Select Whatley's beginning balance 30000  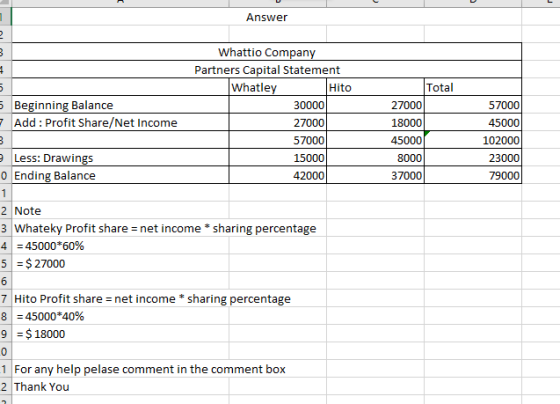click(x=278, y=105)
